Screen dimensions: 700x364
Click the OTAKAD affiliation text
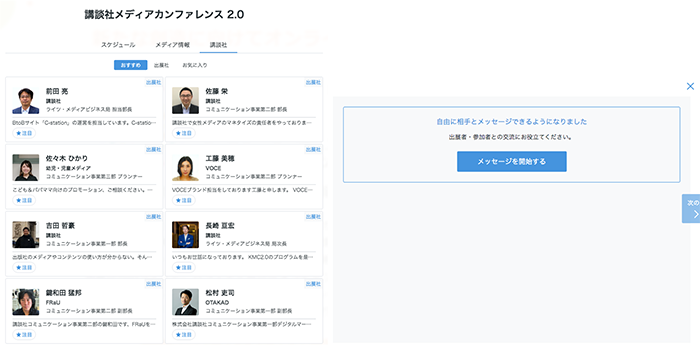(x=217, y=302)
